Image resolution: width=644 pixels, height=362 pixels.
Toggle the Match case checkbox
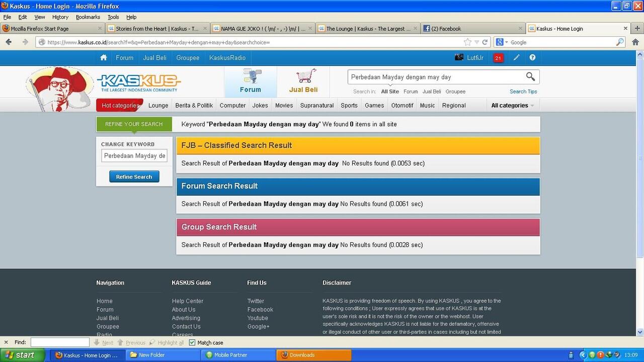(192, 342)
